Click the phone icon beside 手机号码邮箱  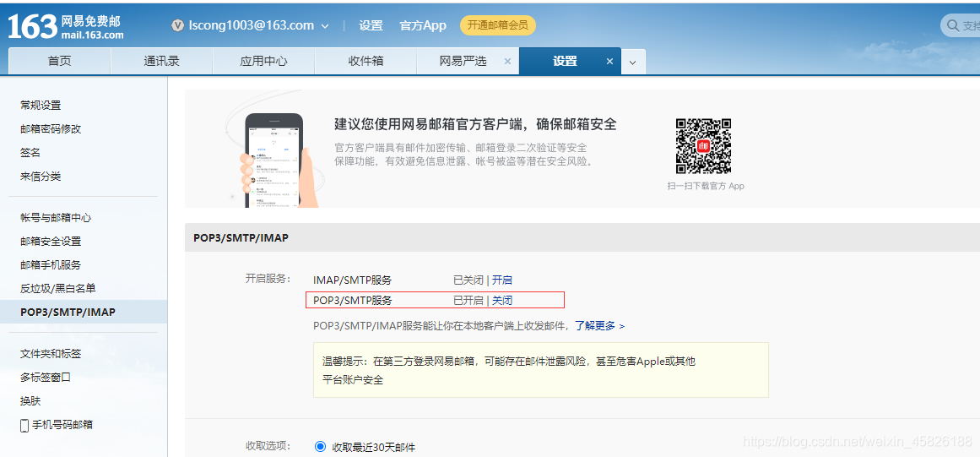coord(24,425)
